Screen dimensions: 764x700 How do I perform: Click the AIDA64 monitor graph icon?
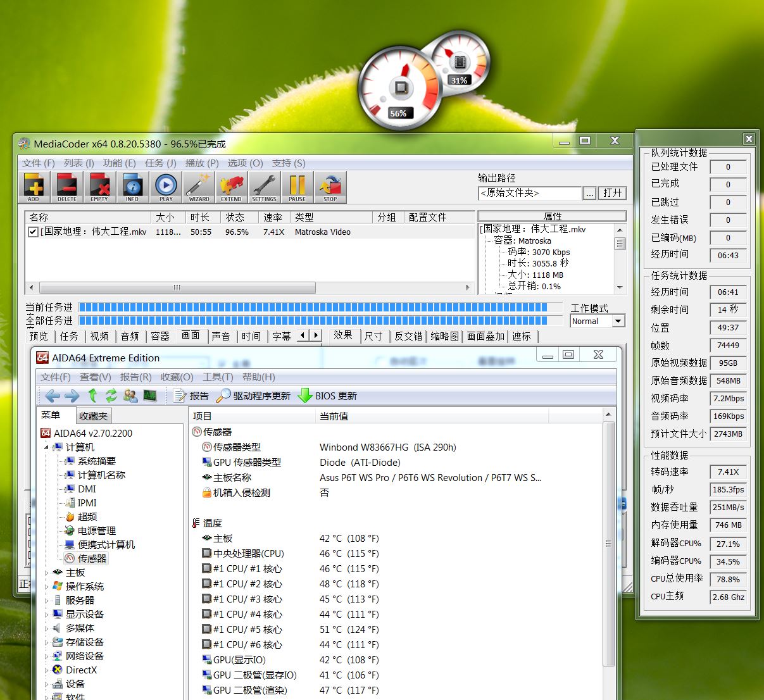[x=150, y=396]
